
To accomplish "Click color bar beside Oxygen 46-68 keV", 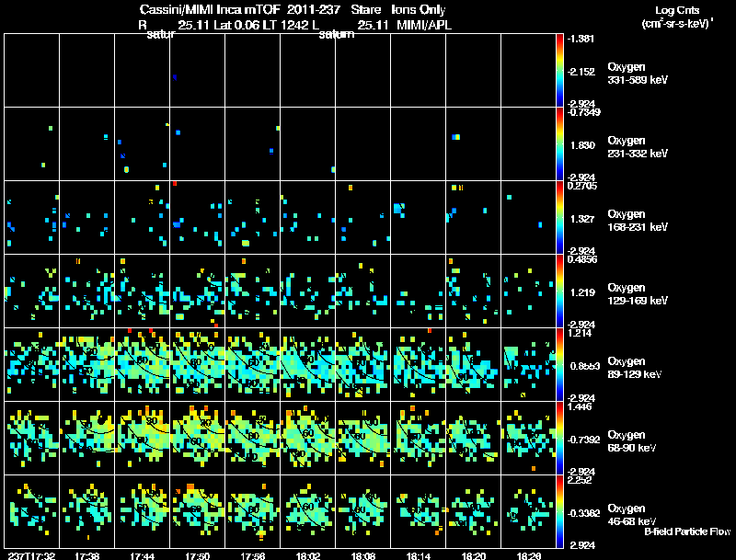I will (x=559, y=511).
